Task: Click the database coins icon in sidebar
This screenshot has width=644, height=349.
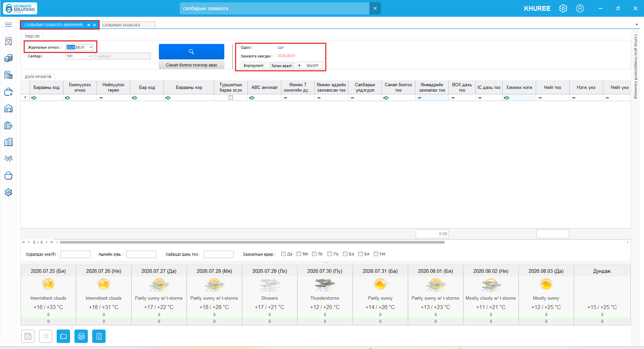Action: (8, 58)
